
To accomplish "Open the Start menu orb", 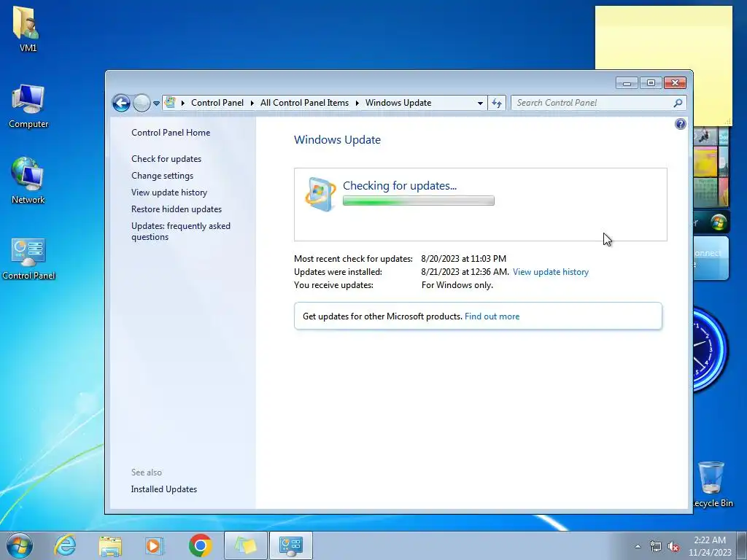I will tap(20, 545).
